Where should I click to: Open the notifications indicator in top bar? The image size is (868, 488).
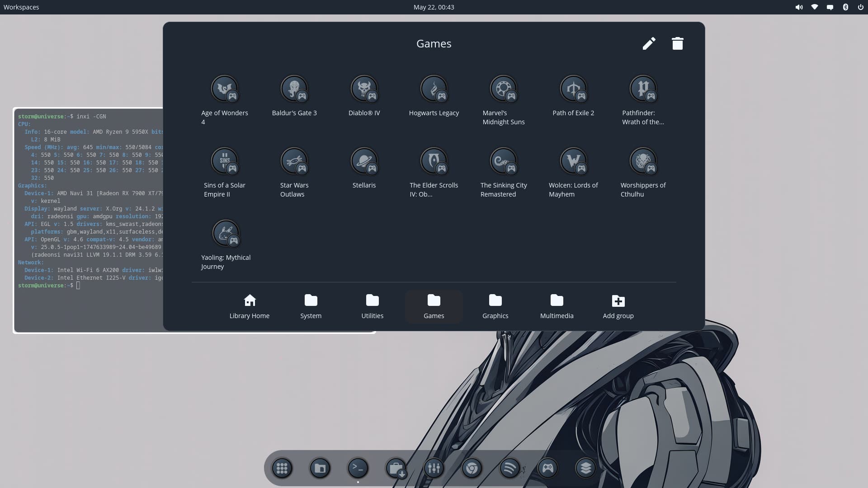[830, 7]
